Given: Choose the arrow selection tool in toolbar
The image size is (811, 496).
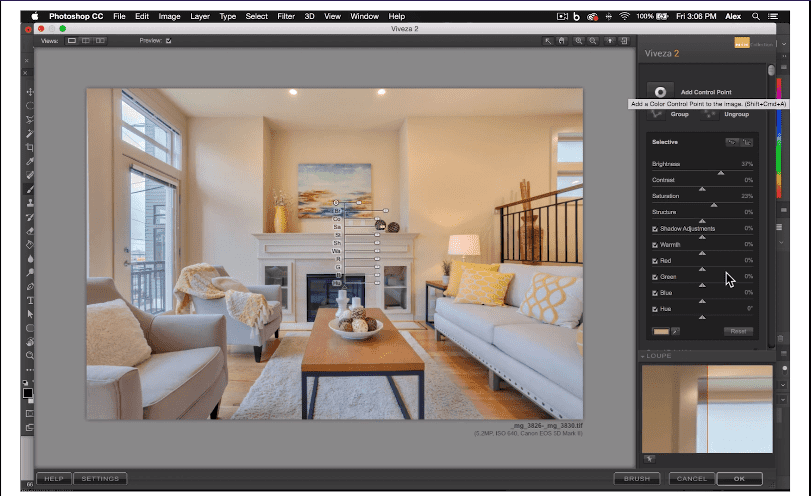Looking at the screenshot, I should pyautogui.click(x=547, y=41).
